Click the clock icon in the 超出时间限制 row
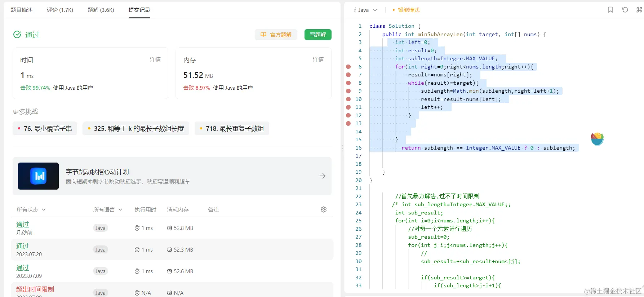 [x=137, y=293]
